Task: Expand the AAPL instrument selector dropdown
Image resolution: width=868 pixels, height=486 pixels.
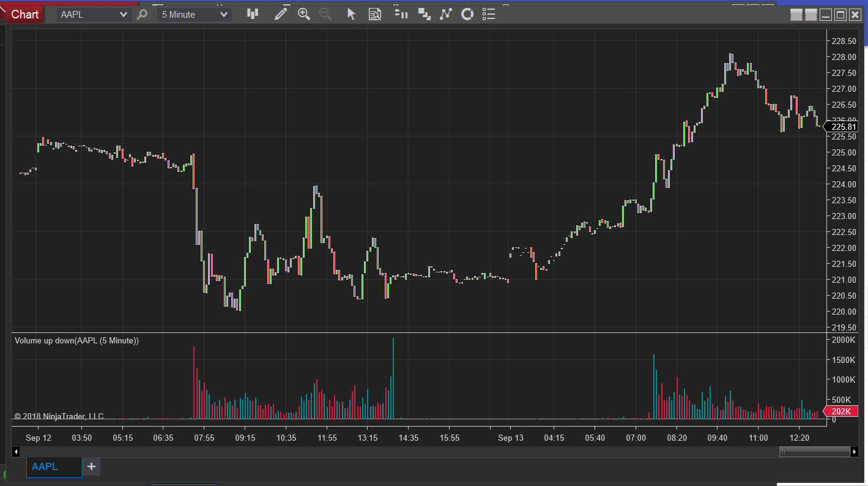Action: click(93, 15)
